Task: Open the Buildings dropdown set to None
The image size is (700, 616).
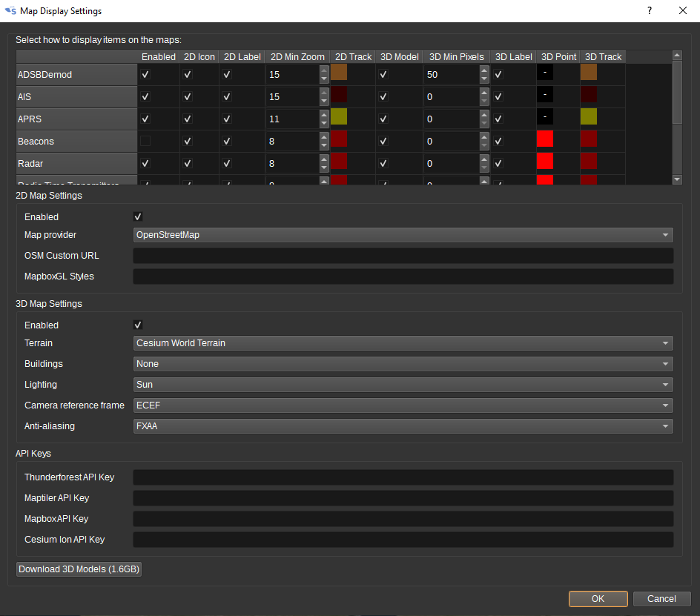Action: pos(403,364)
